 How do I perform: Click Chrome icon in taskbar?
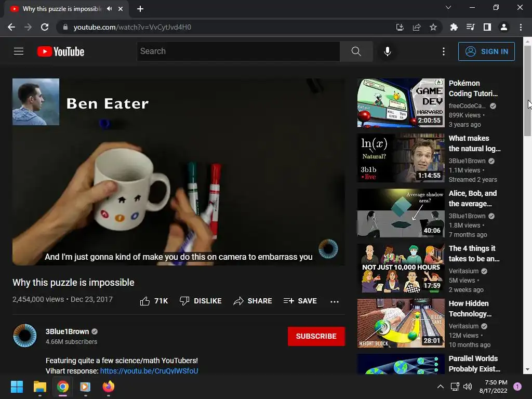point(63,387)
